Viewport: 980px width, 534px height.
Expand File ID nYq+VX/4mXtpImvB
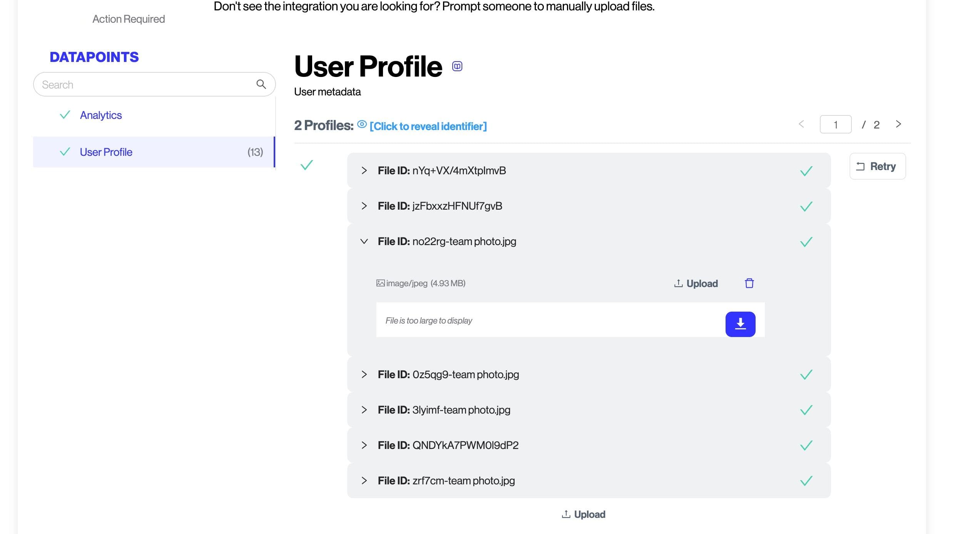[x=364, y=170]
